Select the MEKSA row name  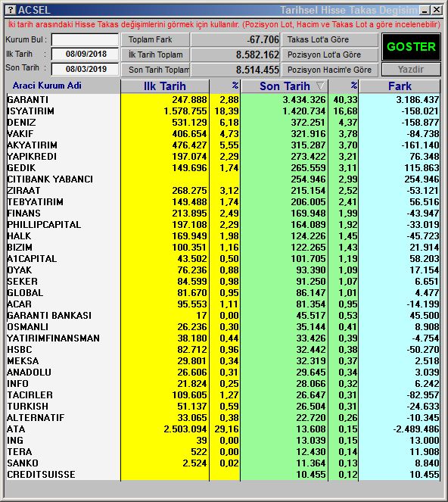tap(23, 361)
